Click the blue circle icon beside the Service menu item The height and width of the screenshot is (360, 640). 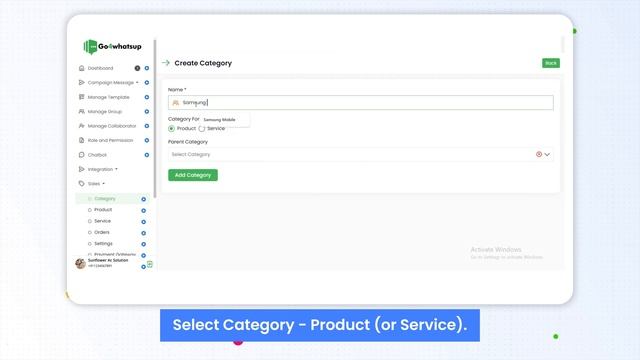143,222
